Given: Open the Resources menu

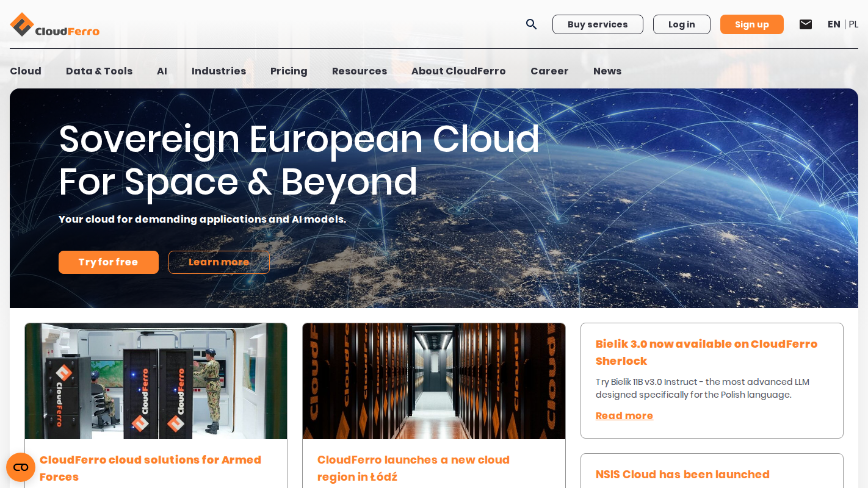Looking at the screenshot, I should pyautogui.click(x=360, y=71).
